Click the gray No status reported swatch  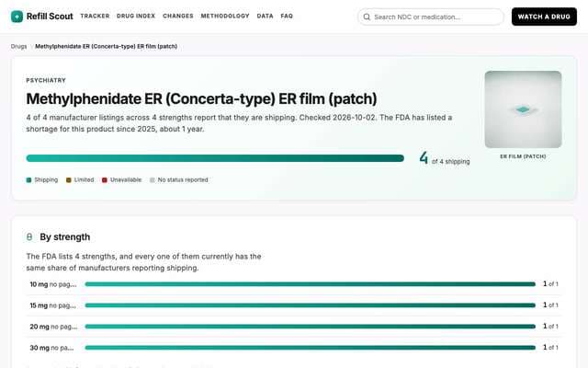pyautogui.click(x=153, y=180)
